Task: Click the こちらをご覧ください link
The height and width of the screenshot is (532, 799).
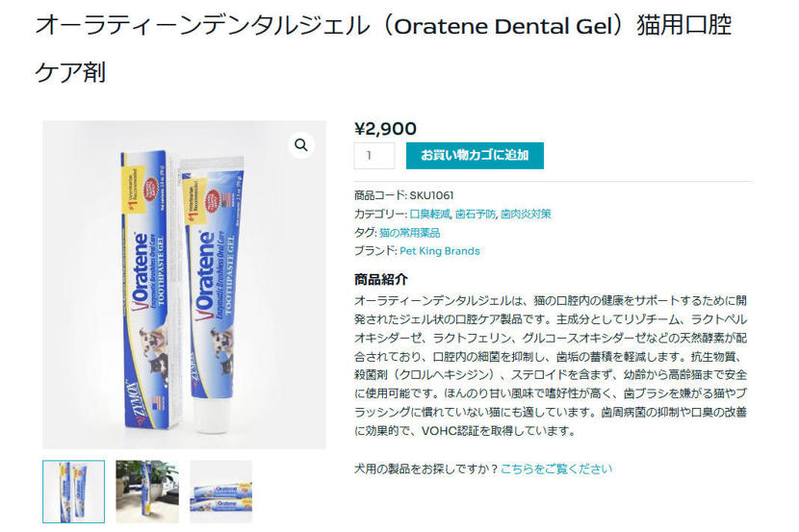Action: [x=555, y=469]
